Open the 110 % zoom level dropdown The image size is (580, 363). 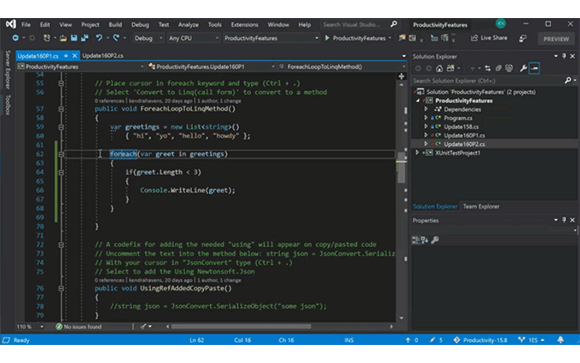(x=30, y=327)
